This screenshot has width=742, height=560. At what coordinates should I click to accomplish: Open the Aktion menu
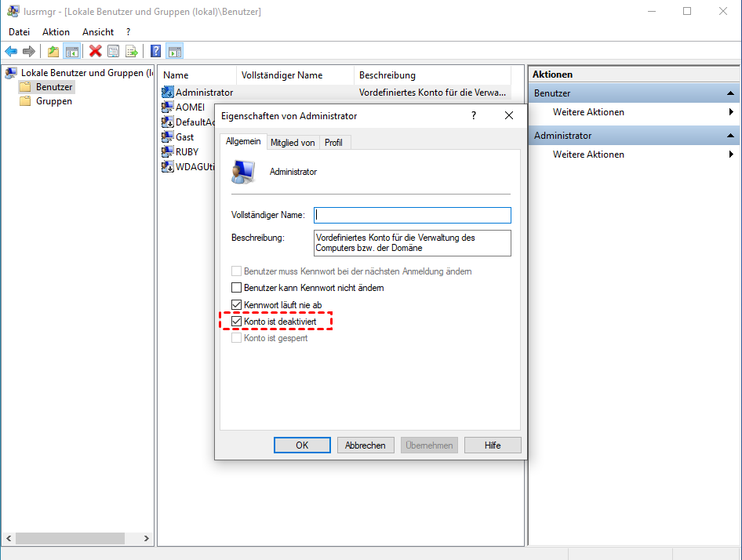click(x=56, y=31)
